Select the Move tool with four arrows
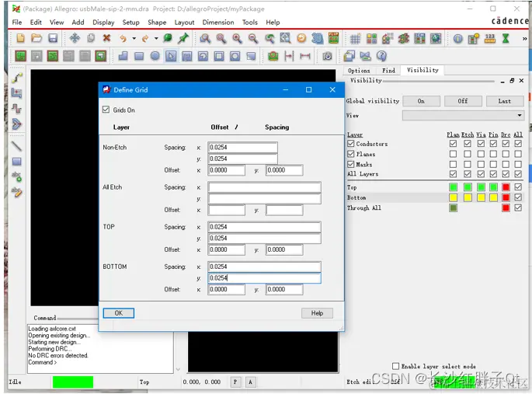The height and width of the screenshot is (394, 532). point(75,38)
